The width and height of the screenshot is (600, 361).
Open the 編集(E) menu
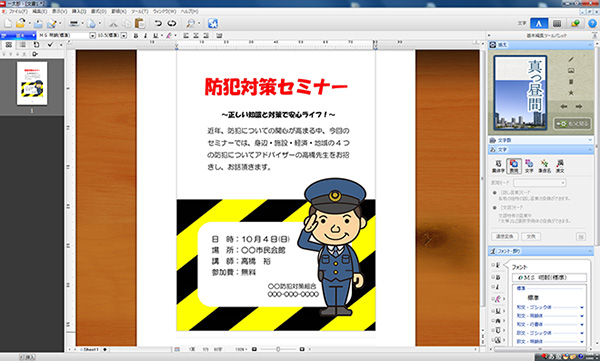(x=39, y=12)
